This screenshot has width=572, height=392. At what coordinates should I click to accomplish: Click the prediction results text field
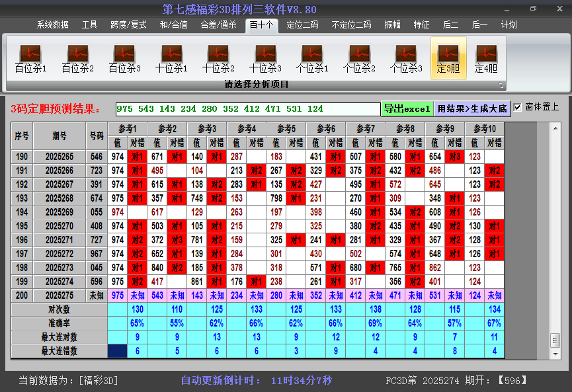pyautogui.click(x=247, y=108)
